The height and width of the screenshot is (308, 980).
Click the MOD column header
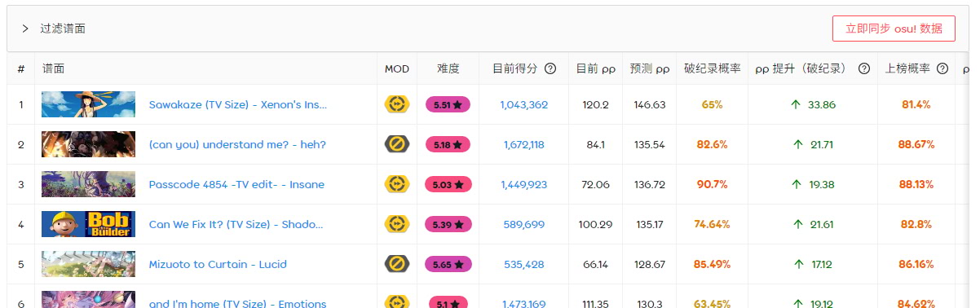coord(397,68)
